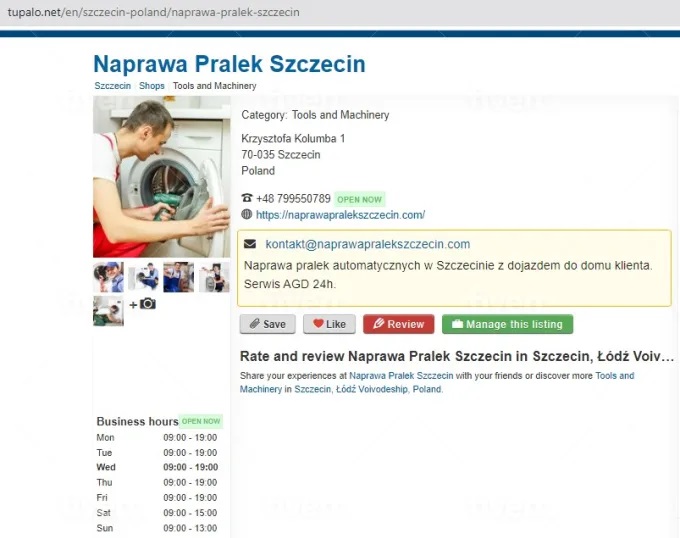Click the OPEN NOW badge beside the phone number
The image size is (680, 538).
(x=360, y=199)
